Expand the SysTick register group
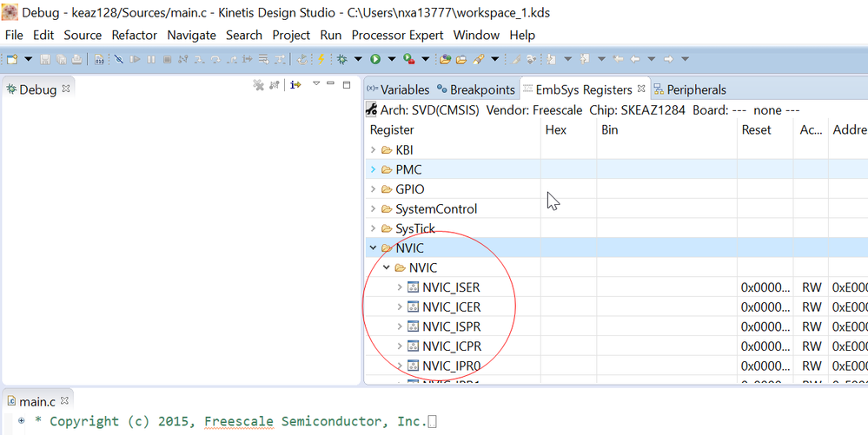 point(373,228)
